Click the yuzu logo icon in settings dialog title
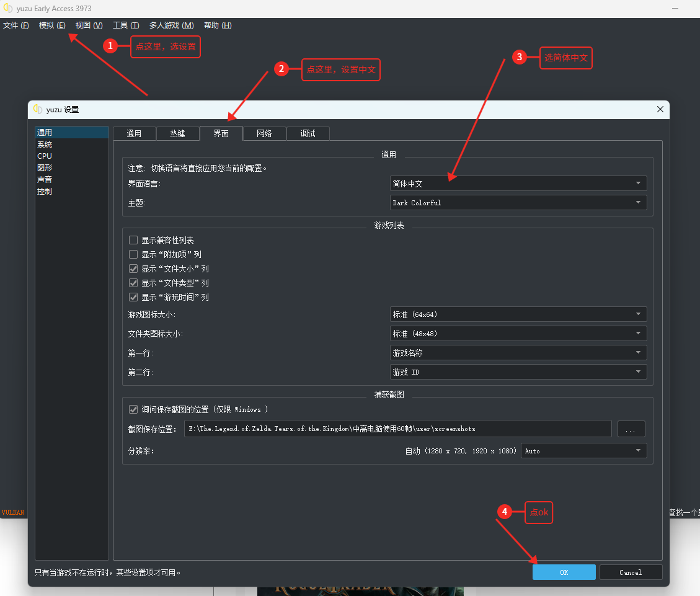 (x=38, y=109)
